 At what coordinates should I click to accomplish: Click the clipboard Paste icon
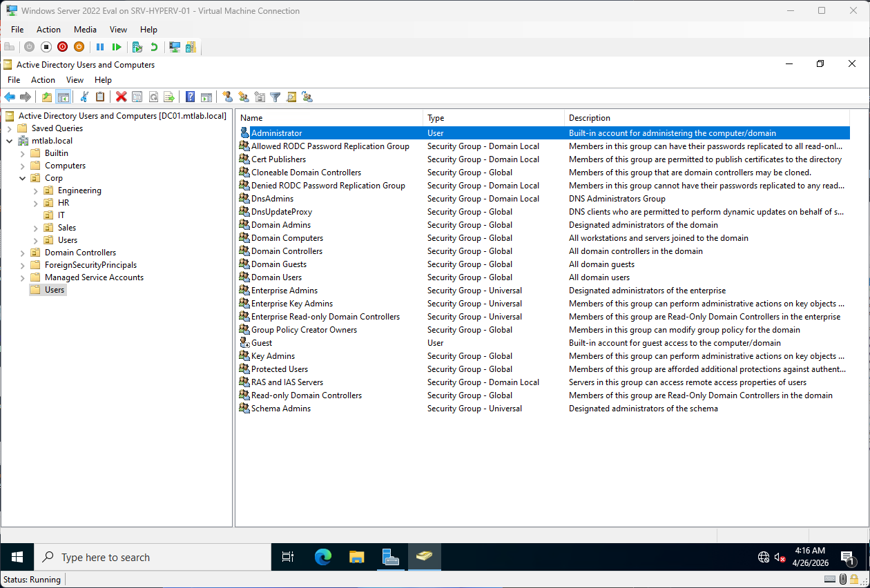(100, 97)
